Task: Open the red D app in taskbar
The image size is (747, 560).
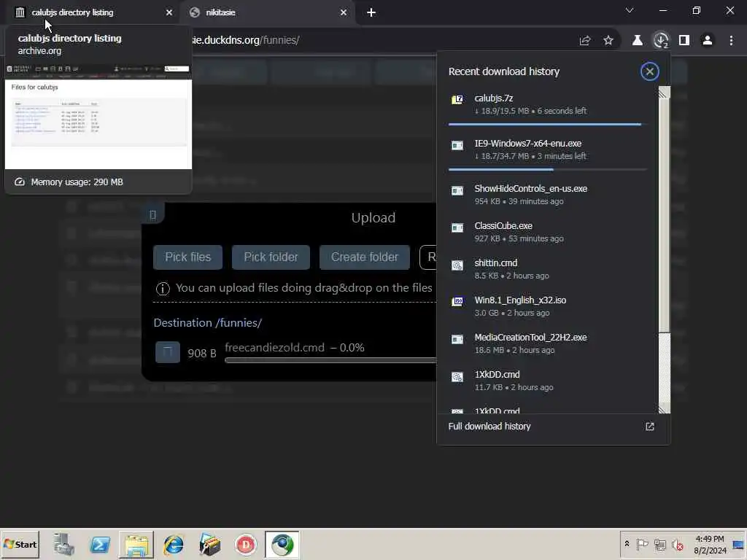Action: pyautogui.click(x=246, y=544)
